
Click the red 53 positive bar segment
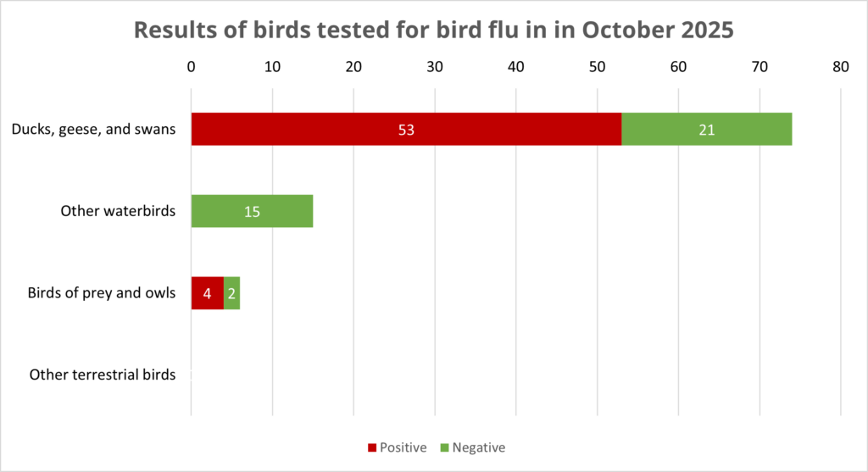point(406,129)
